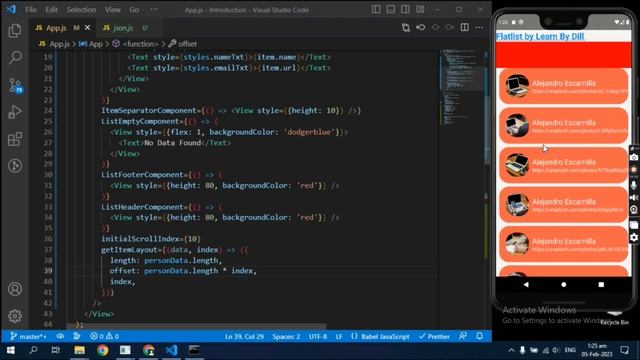Click the Flatlist by Learn By Dill title
640x360 pixels.
click(540, 36)
